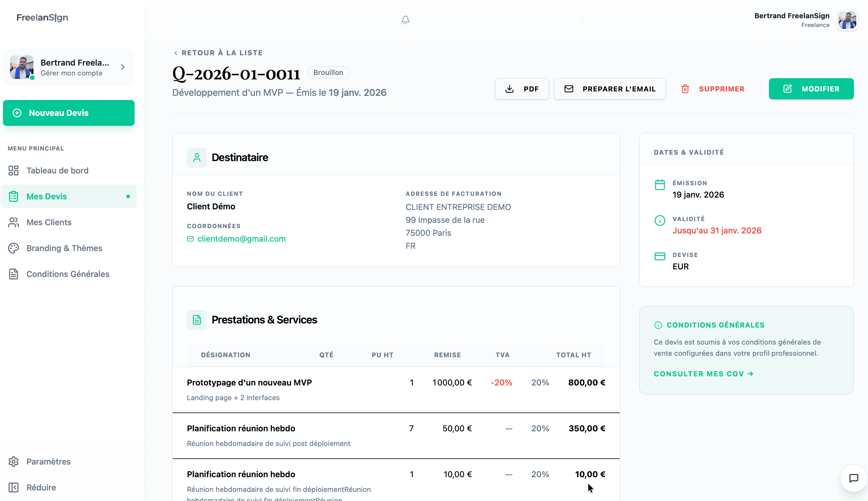This screenshot has width=868, height=501.
Task: Click the email envelope icon beside clientdemo@gmail.com
Action: (190, 239)
